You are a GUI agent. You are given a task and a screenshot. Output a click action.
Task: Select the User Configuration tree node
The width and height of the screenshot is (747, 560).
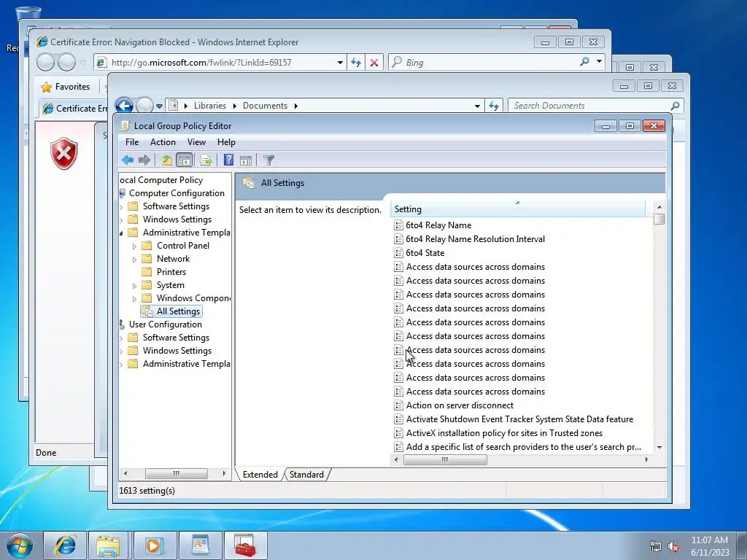166,324
